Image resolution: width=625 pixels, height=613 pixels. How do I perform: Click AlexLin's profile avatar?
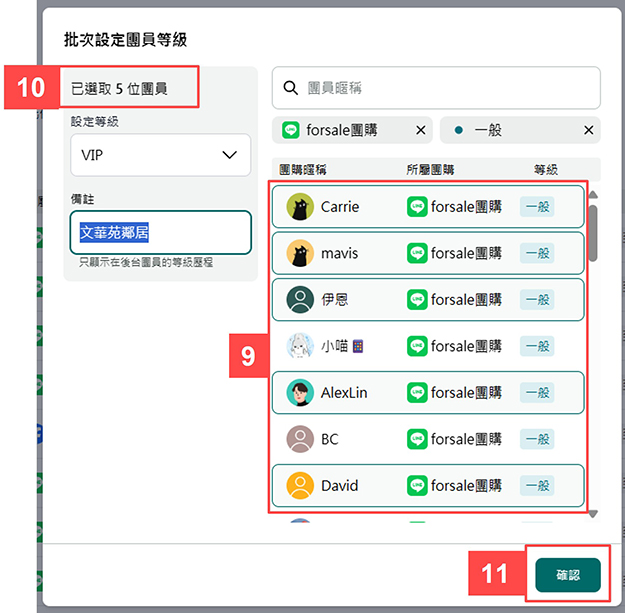click(x=299, y=393)
